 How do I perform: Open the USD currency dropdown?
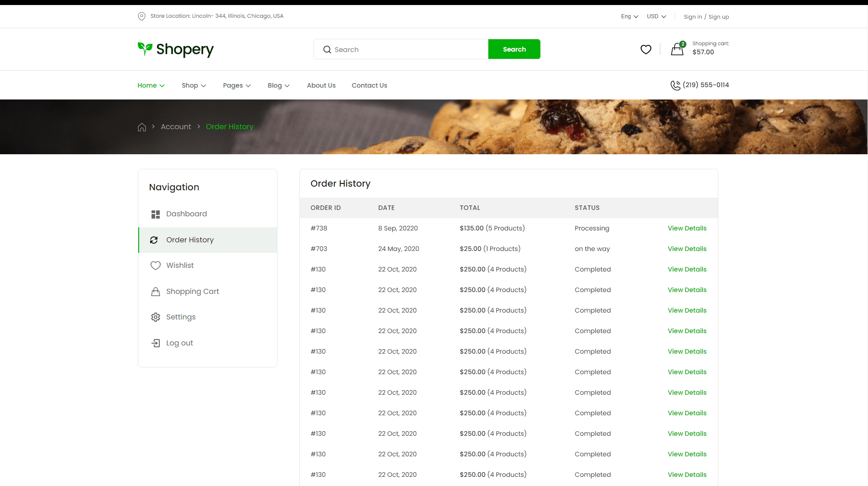(x=656, y=16)
